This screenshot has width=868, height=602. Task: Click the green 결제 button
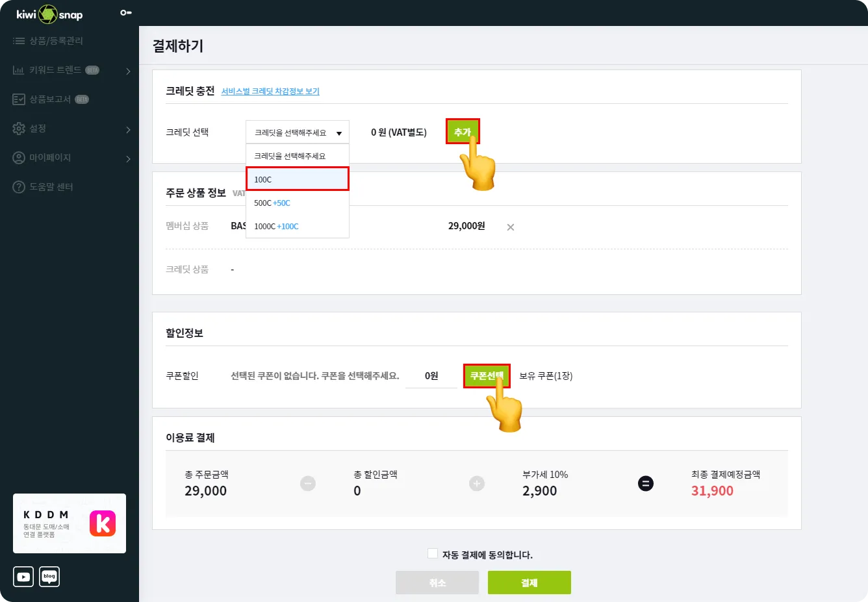click(529, 583)
